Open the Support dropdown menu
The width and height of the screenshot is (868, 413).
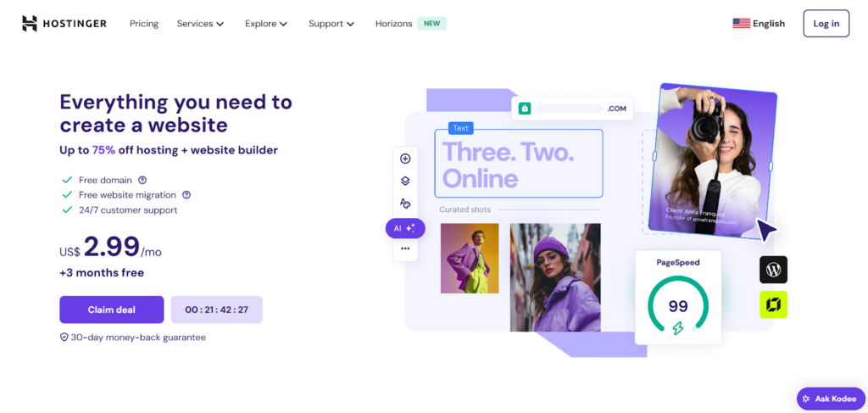pyautogui.click(x=331, y=24)
